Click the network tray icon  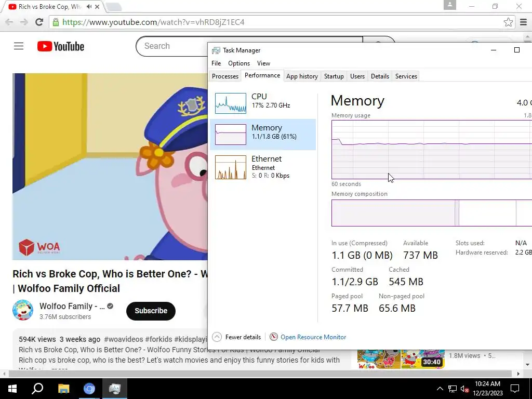tap(453, 389)
